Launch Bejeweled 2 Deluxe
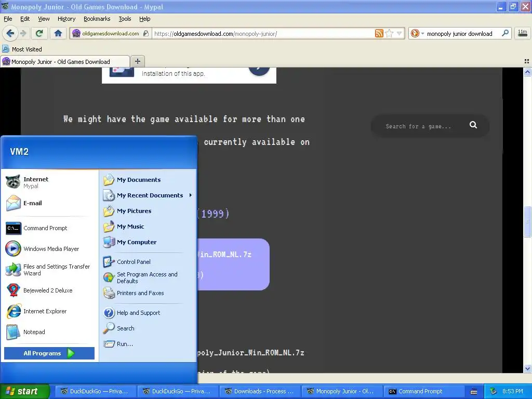The image size is (532, 399). click(x=49, y=290)
